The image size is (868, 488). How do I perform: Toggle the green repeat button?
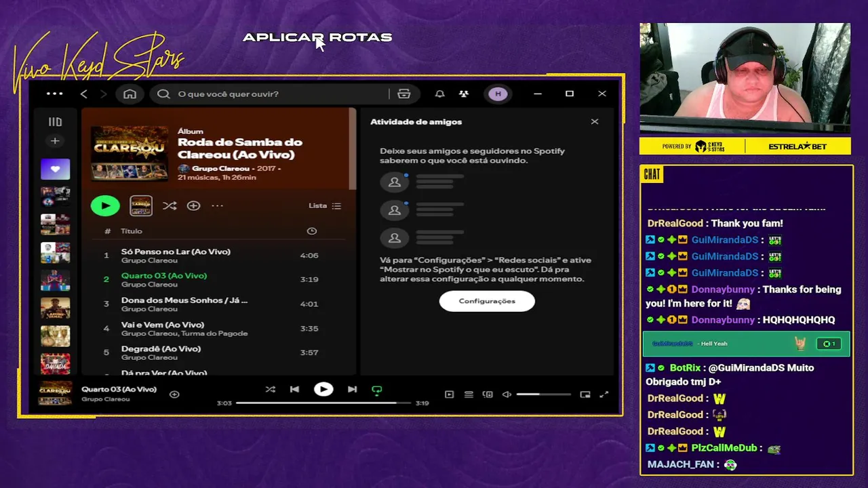(377, 390)
